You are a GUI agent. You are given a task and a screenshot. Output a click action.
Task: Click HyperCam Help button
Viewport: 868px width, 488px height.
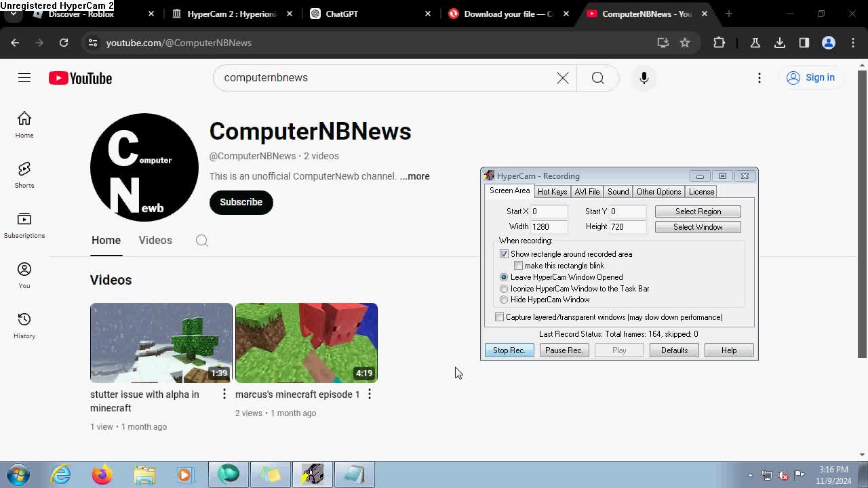coord(729,350)
